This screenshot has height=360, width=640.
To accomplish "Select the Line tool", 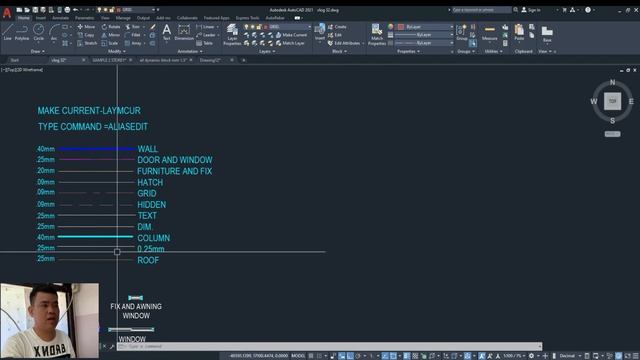I will [x=7, y=31].
